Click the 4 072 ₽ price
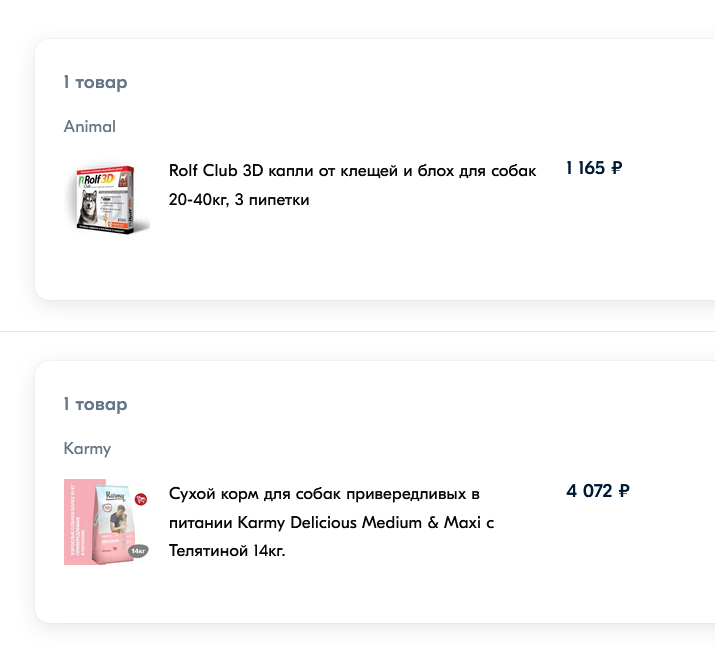Viewport: 715px width, 654px height. coord(597,491)
